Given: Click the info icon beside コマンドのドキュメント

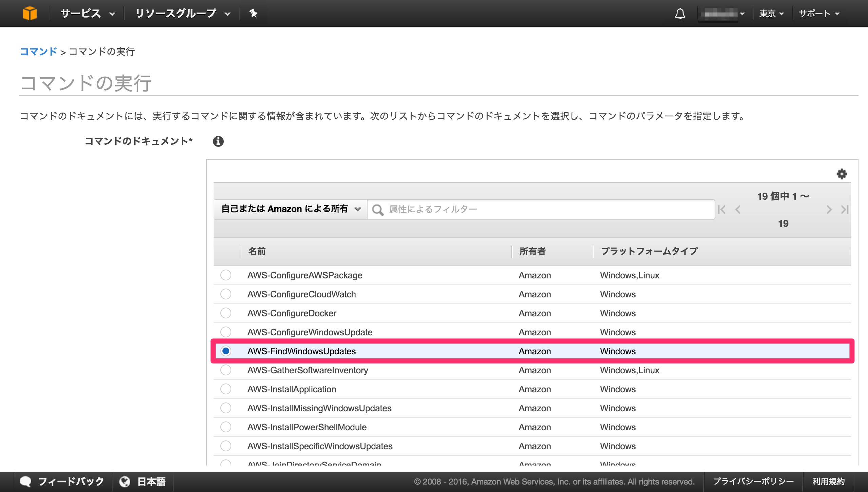Looking at the screenshot, I should pyautogui.click(x=218, y=141).
